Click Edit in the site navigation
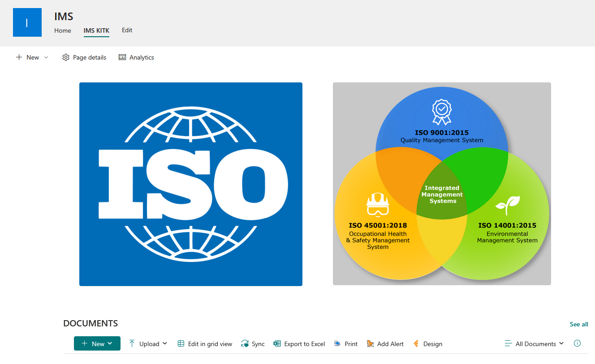Viewport: 595px width, 364px height. coord(127,30)
